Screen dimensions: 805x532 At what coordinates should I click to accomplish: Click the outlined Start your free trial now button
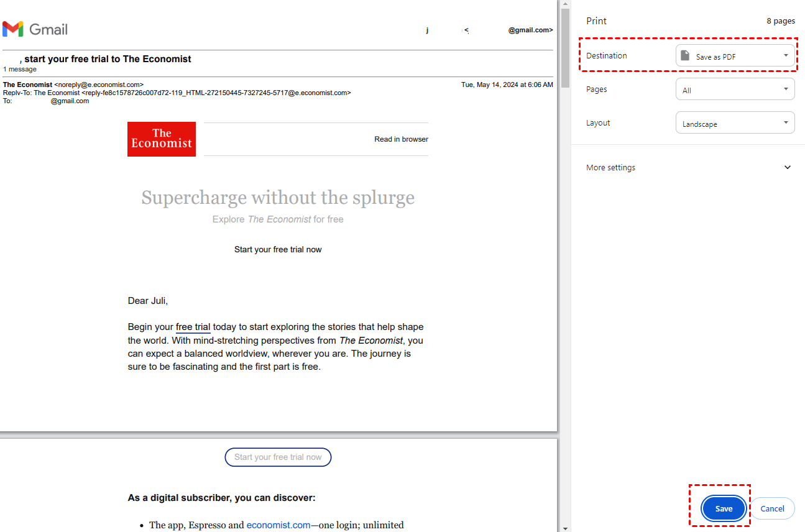point(278,457)
